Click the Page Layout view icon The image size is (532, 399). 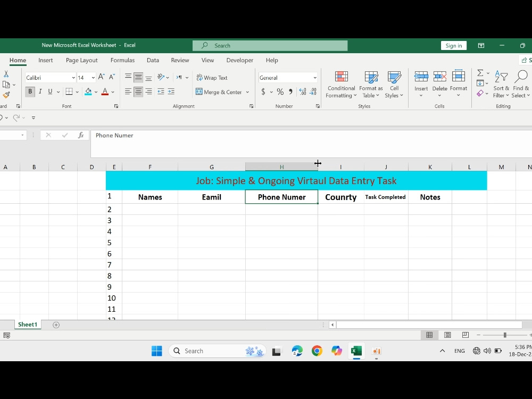click(447, 335)
